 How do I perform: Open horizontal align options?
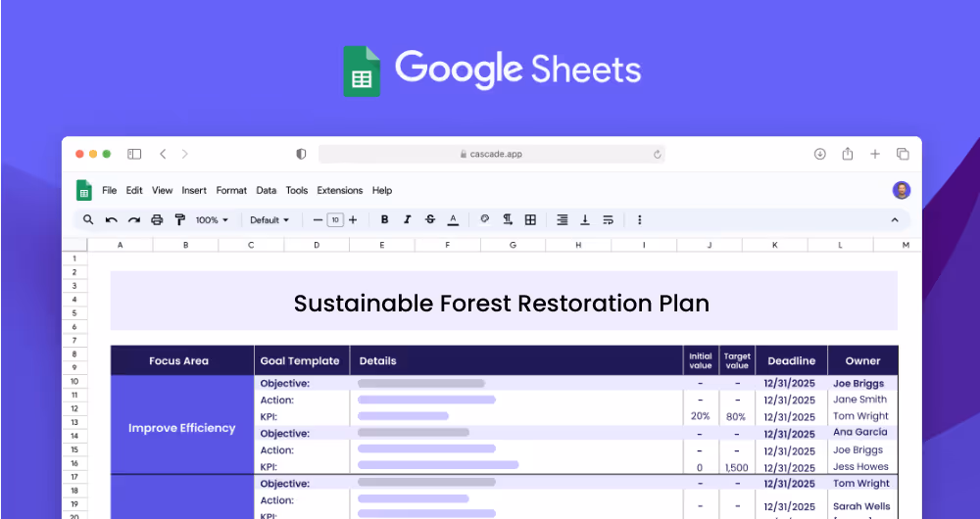click(563, 220)
